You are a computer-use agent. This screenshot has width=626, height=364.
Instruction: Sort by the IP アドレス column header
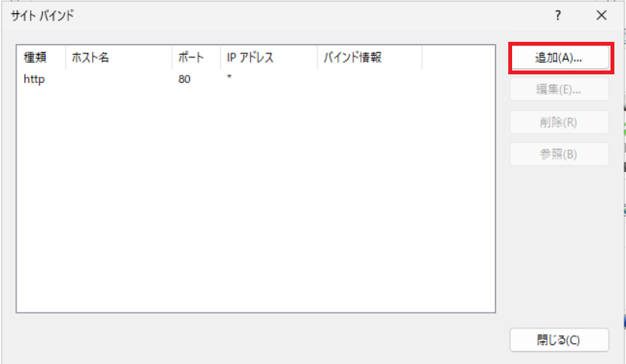click(x=269, y=57)
